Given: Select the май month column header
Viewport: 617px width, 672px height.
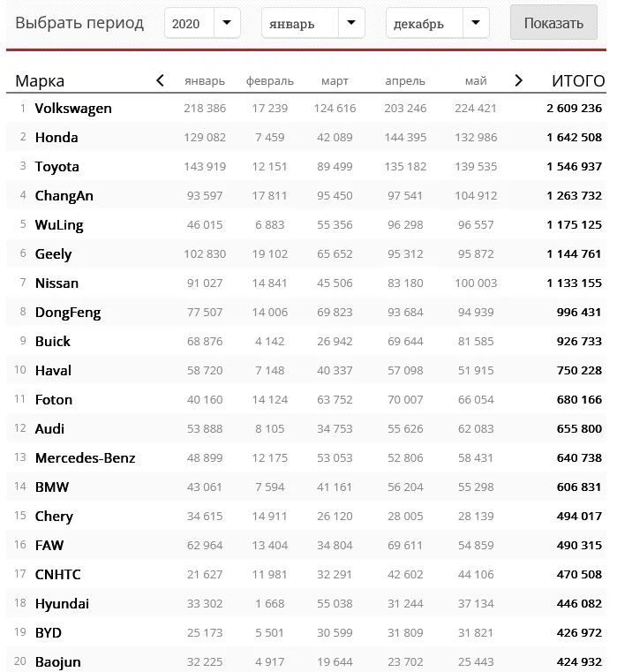Looking at the screenshot, I should 476,80.
